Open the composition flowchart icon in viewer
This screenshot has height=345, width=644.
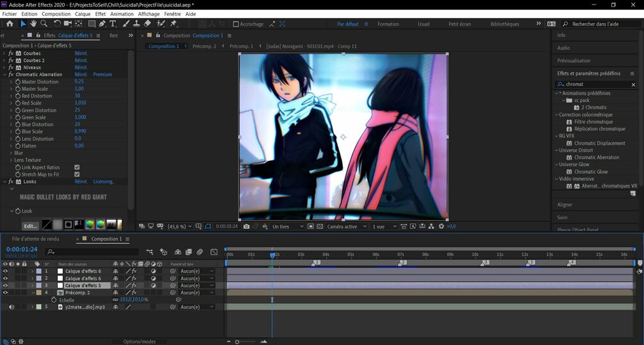pos(432,226)
